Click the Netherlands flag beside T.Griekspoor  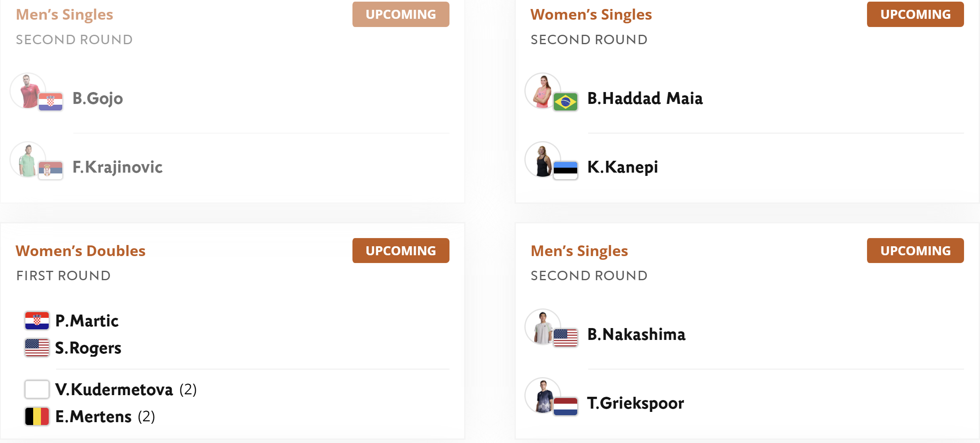coord(565,407)
